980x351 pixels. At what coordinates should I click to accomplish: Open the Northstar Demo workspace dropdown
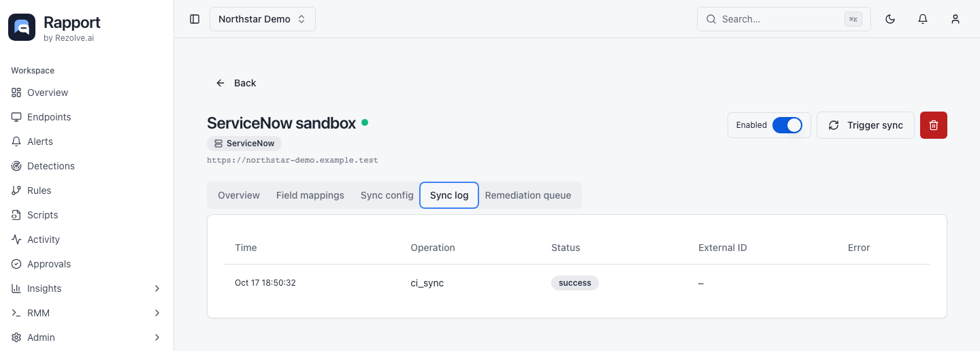coord(263,19)
